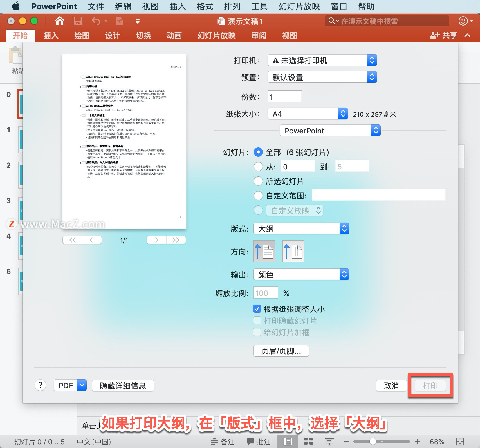
Task: Choose Custom Range radio button
Action: tap(258, 196)
